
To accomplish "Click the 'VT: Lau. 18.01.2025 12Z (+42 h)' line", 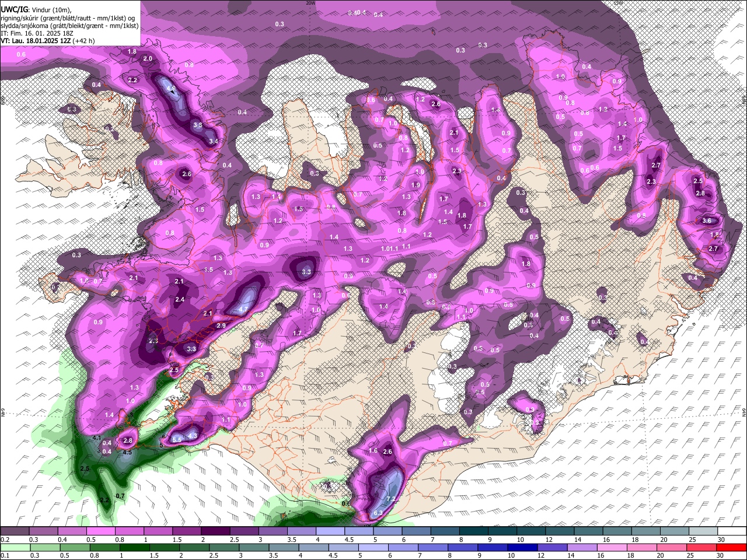I will [48, 41].
